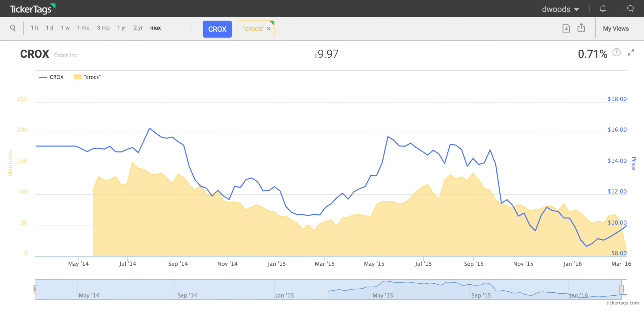Click the tickertags.com credit link
644x312 pixels.
click(623, 303)
